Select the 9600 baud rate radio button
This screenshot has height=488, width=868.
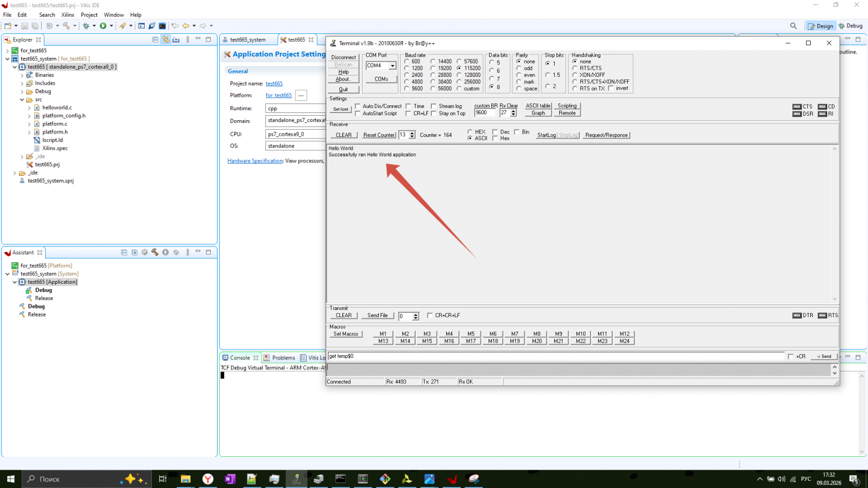click(x=407, y=88)
